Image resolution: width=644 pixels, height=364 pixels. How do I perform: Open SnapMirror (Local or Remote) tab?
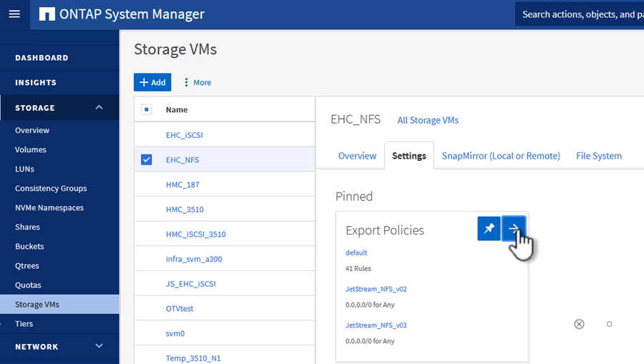(500, 156)
